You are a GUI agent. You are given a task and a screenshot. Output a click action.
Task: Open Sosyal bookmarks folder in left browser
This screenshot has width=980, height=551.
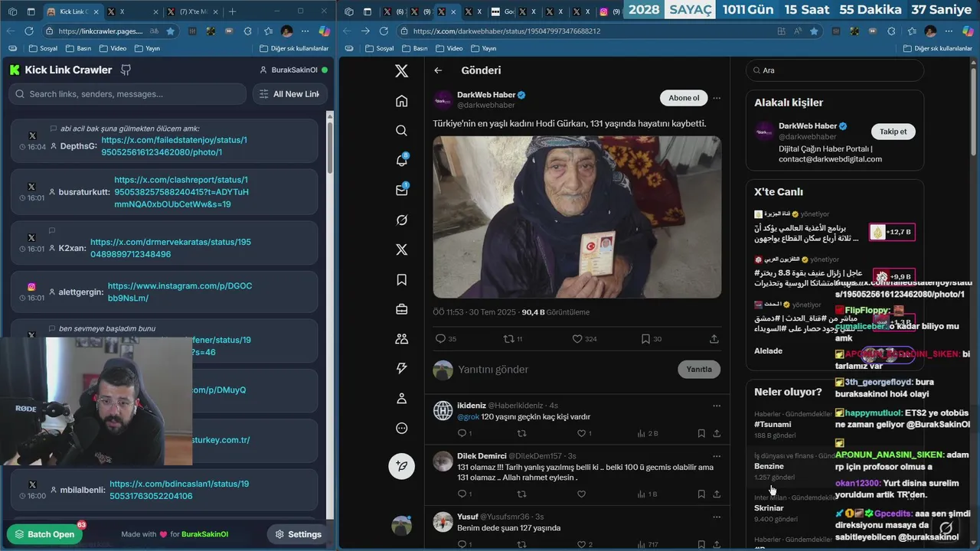click(x=43, y=48)
